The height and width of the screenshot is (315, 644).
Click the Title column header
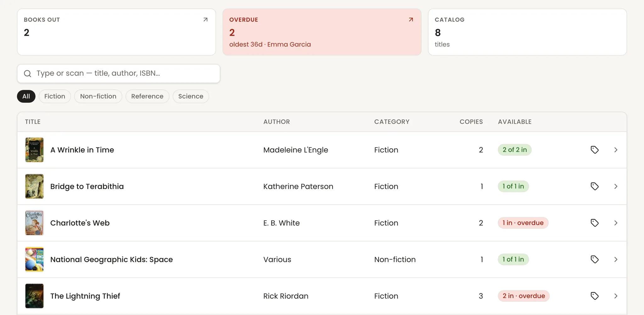pos(33,122)
